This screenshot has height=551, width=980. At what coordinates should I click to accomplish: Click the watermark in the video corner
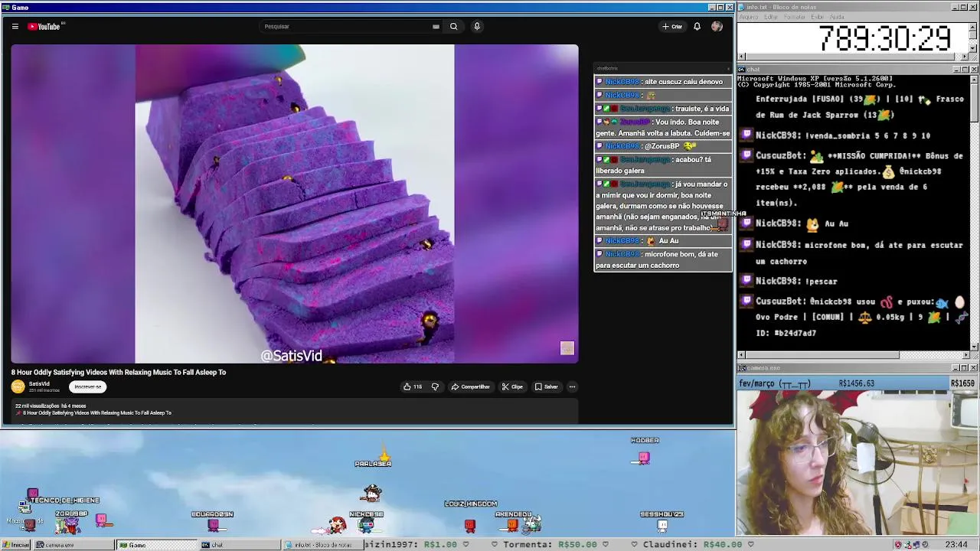(x=567, y=348)
